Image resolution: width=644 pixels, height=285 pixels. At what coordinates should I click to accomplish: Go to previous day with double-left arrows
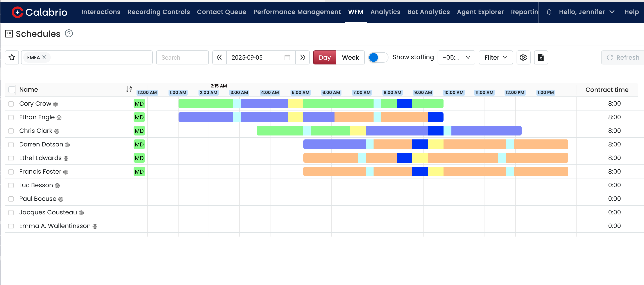click(x=219, y=57)
